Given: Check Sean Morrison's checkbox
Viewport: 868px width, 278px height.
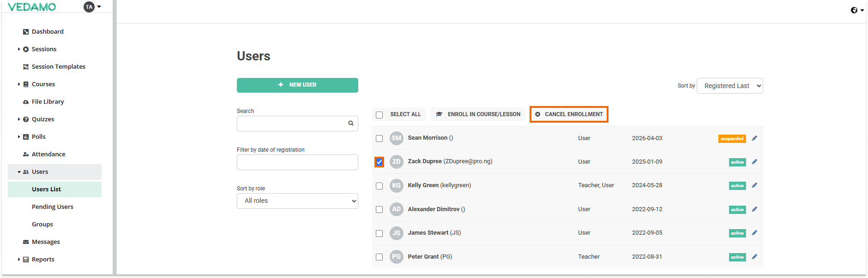Looking at the screenshot, I should pos(380,139).
